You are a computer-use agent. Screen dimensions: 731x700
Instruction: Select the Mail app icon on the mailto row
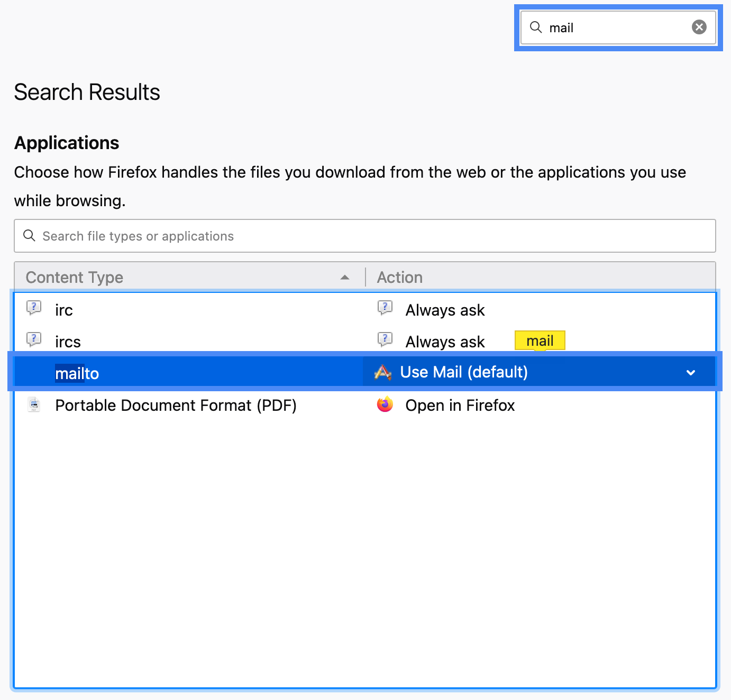383,372
